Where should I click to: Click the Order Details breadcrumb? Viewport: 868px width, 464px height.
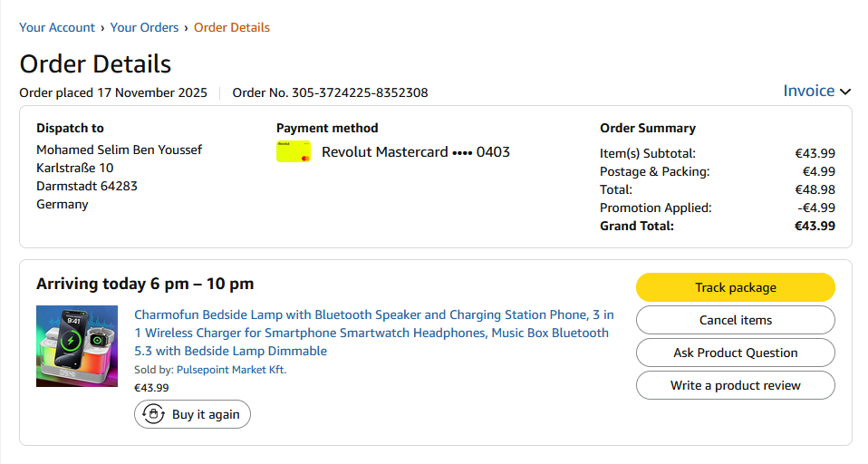pos(232,27)
